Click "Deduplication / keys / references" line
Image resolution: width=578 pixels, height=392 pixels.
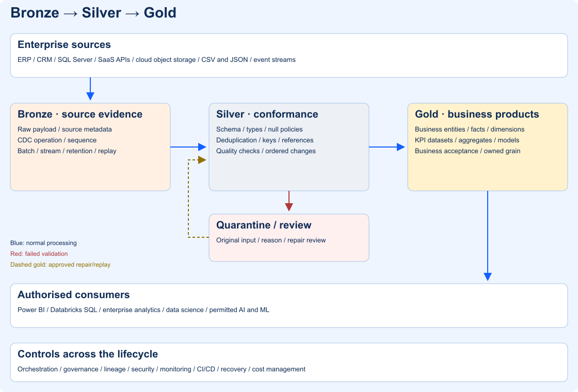pos(265,140)
